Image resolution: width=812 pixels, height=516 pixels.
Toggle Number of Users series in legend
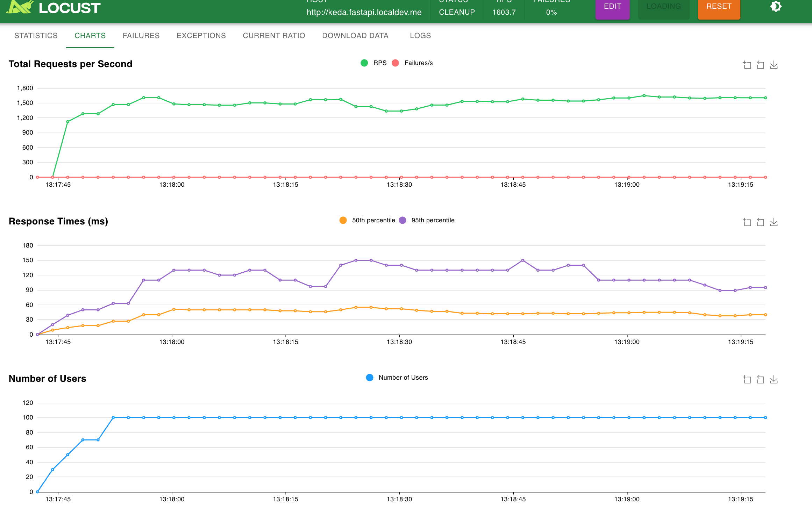click(397, 378)
